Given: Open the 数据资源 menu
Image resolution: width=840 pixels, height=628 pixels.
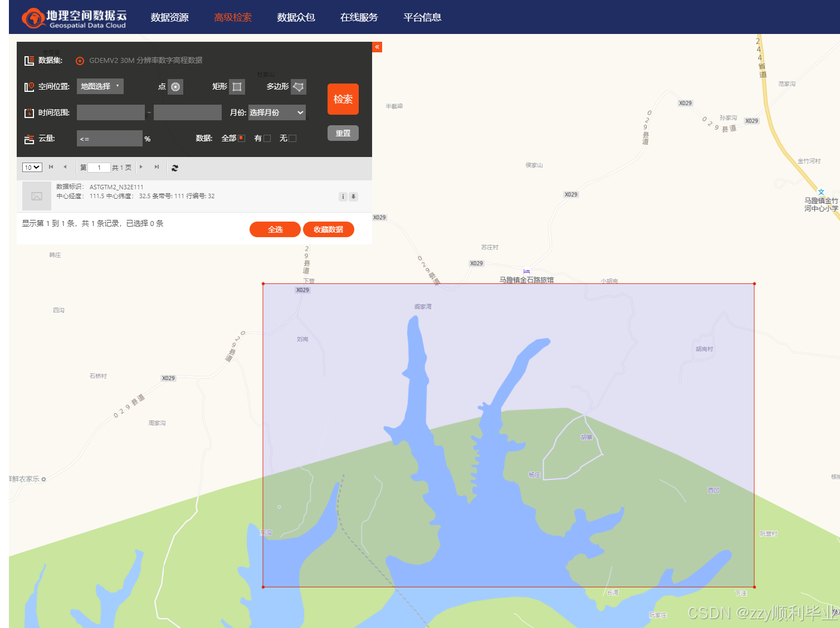Looking at the screenshot, I should tap(169, 17).
